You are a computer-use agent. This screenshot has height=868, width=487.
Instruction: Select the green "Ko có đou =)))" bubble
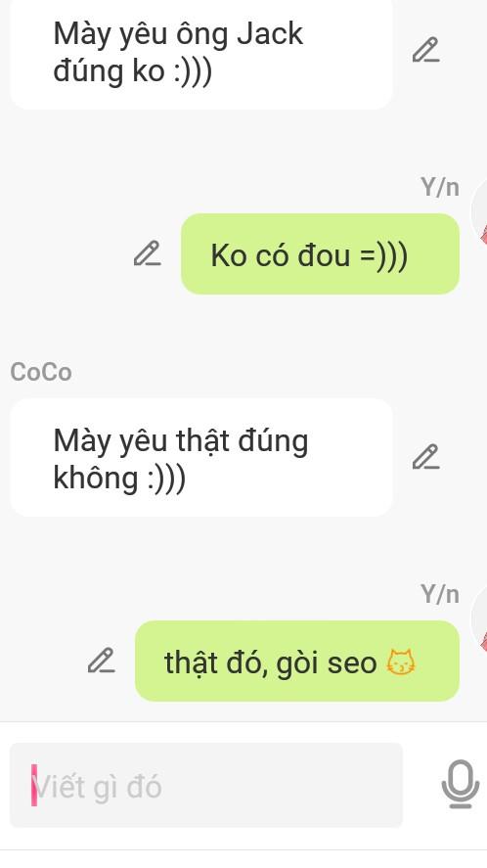321,254
